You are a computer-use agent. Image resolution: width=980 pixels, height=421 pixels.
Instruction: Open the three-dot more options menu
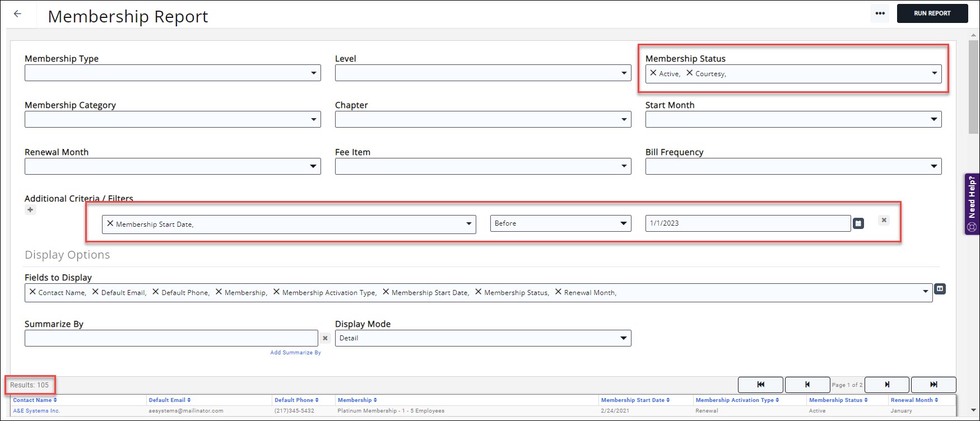point(880,13)
